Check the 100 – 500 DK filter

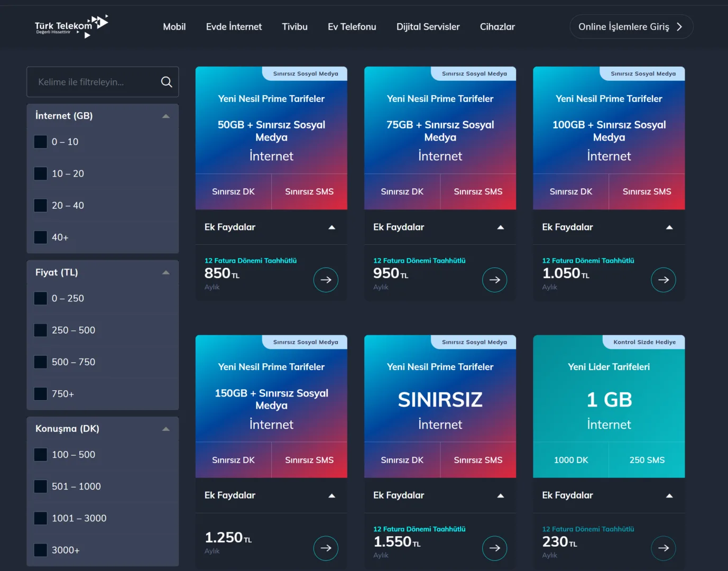(41, 455)
